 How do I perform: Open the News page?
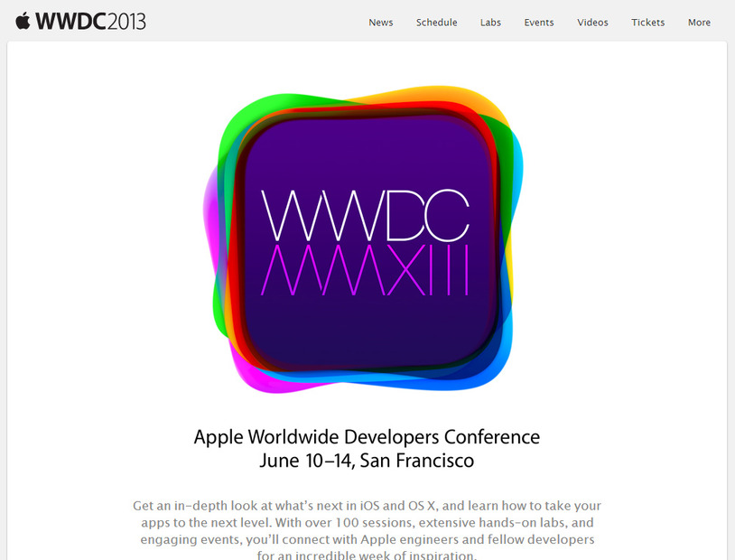tap(381, 23)
